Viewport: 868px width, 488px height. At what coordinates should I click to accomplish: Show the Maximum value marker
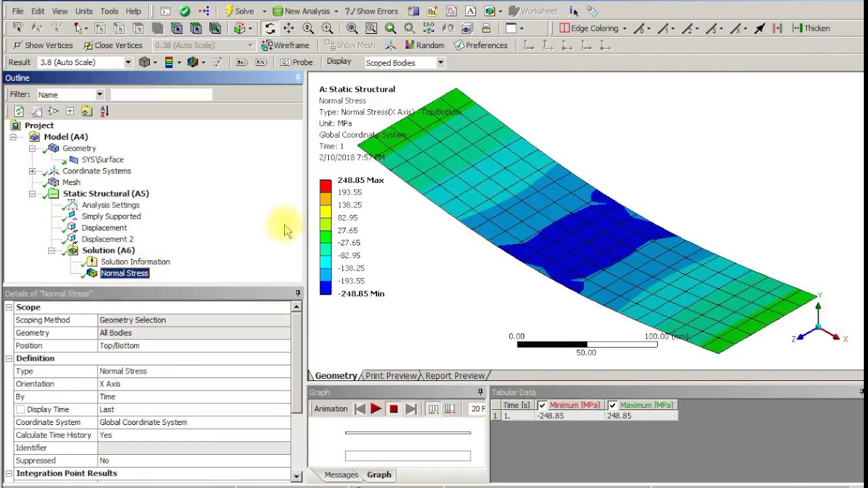[242, 62]
